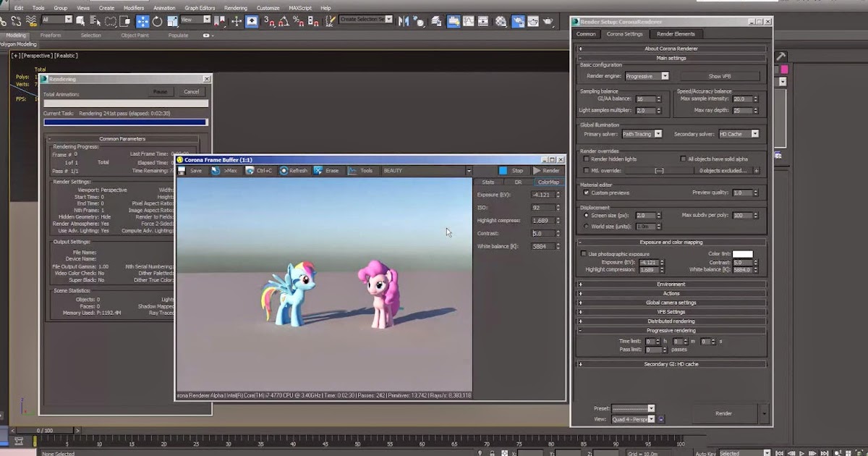Increase the White balance [K] spinner in ColorMap
Viewport: 868px width, 456px height.
(558, 245)
